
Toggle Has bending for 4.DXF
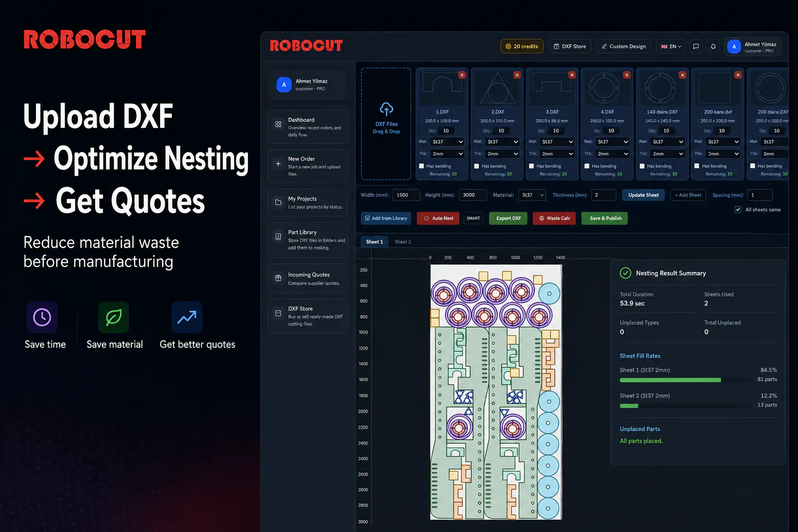tap(587, 166)
